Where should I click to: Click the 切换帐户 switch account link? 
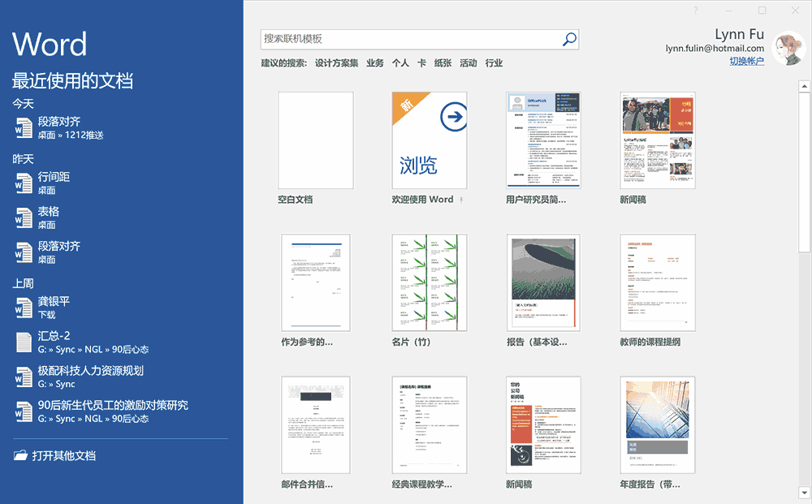tap(747, 61)
